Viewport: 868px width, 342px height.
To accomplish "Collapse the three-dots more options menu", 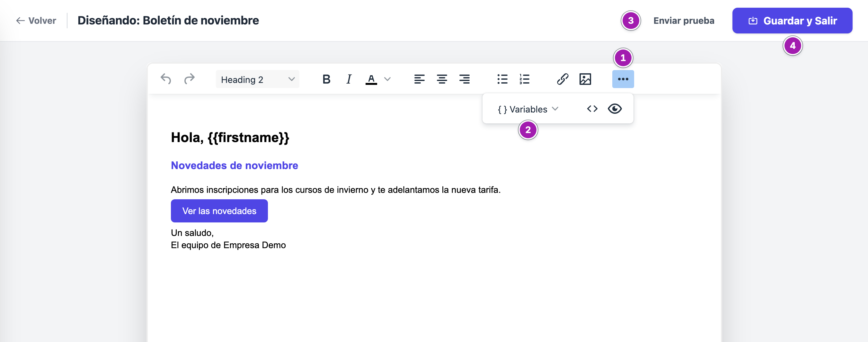I will [623, 79].
